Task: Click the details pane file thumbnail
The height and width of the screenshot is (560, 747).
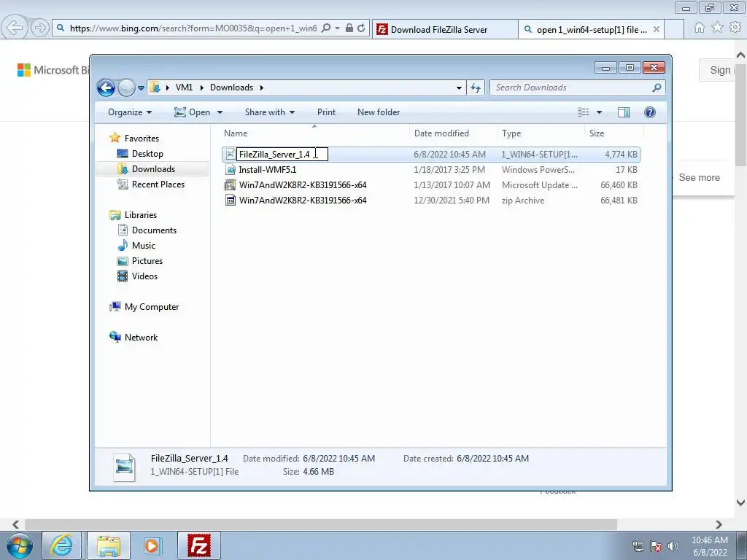Action: pyautogui.click(x=124, y=466)
